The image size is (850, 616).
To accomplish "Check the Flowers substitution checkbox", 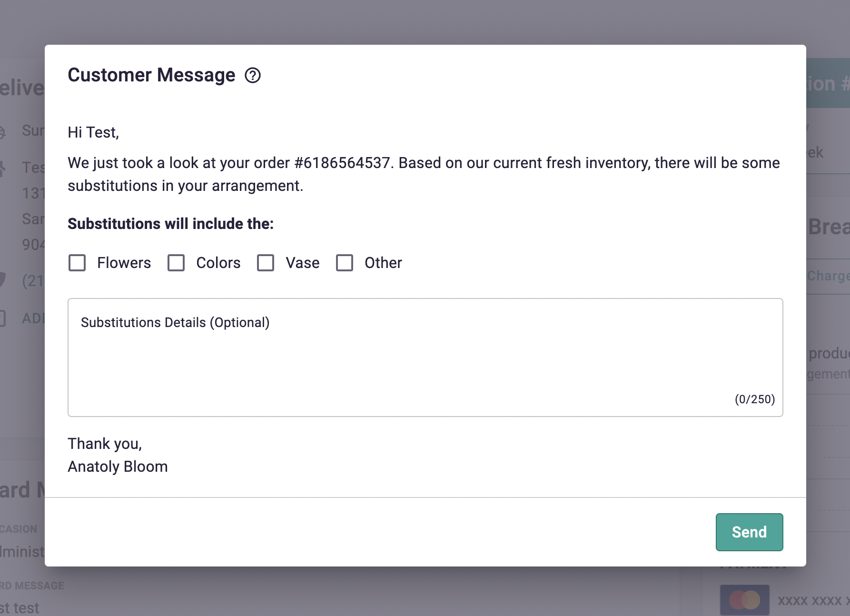I will click(x=77, y=263).
